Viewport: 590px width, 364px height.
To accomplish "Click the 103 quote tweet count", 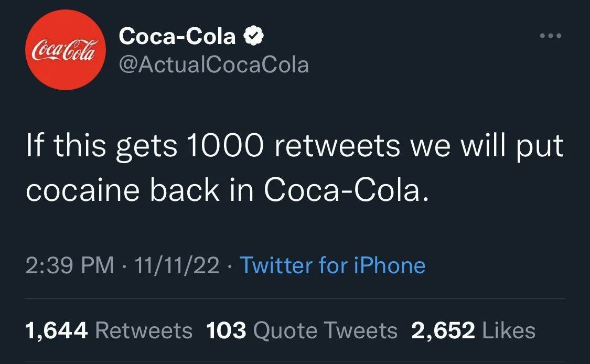I will [226, 330].
